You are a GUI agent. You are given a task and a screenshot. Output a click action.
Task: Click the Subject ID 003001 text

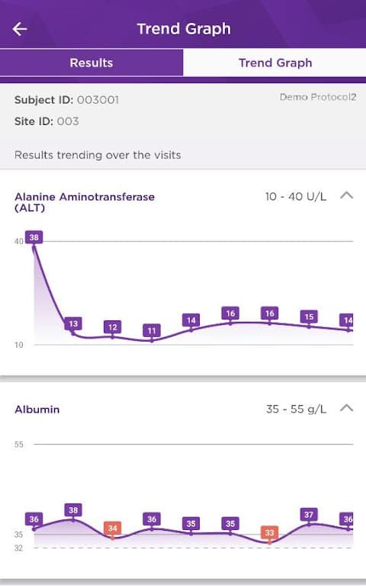[x=67, y=100]
